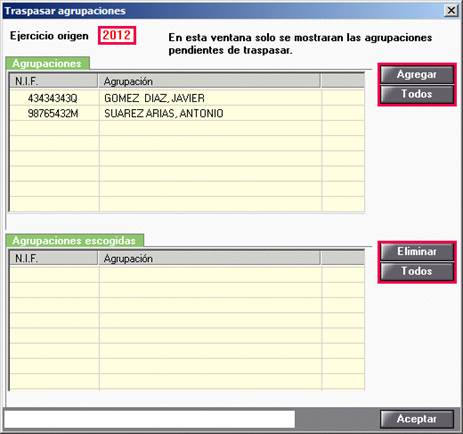Select row SUAREZ ARIAS, ANTONIO
The width and height of the screenshot is (463, 434).
pyautogui.click(x=187, y=113)
